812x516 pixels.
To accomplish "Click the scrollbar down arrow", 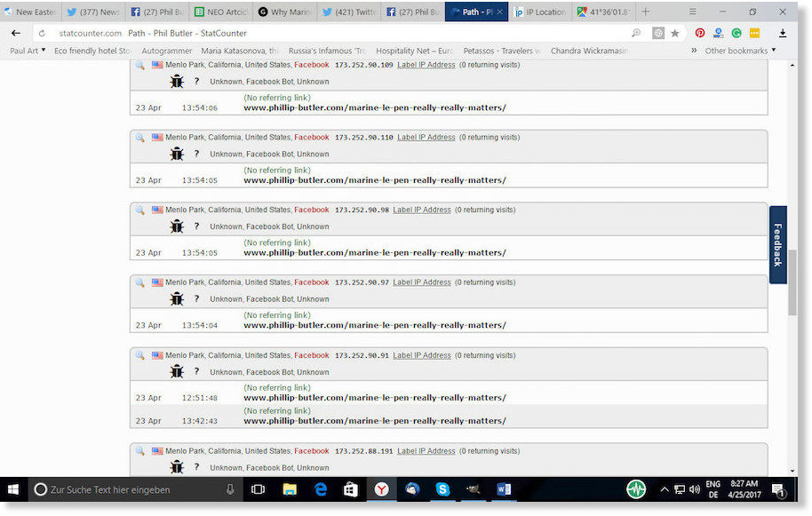I will [x=792, y=471].
